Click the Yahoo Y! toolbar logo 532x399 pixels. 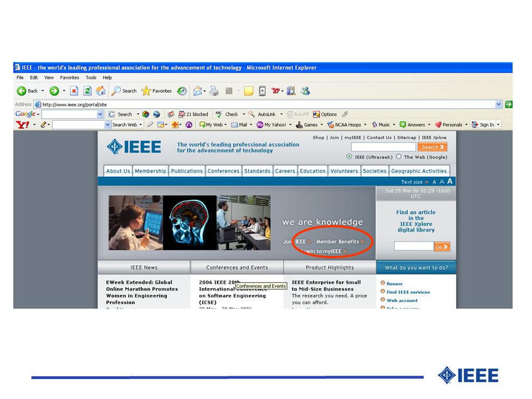coord(22,125)
